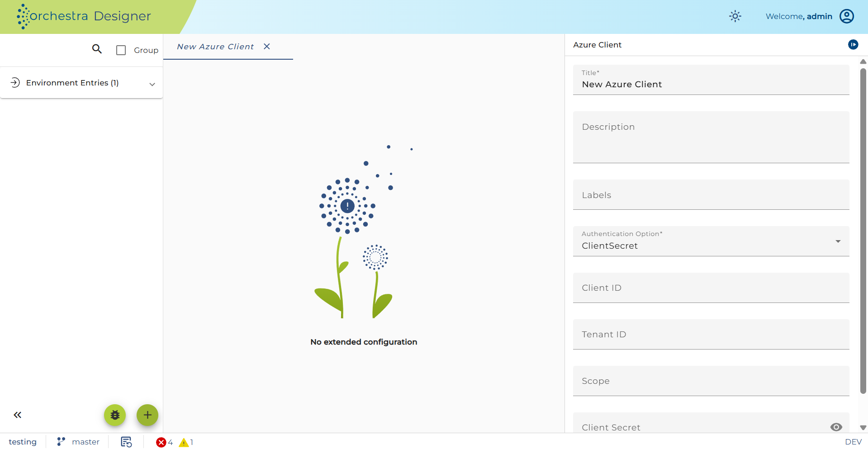868x449 pixels.
Task: Open the search magnifier icon
Action: pyautogui.click(x=97, y=49)
